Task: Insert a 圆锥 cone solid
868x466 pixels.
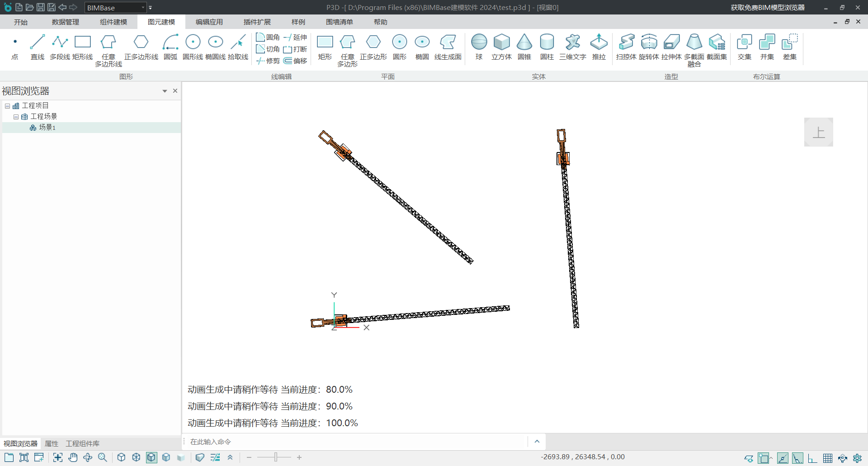Action: point(524,47)
